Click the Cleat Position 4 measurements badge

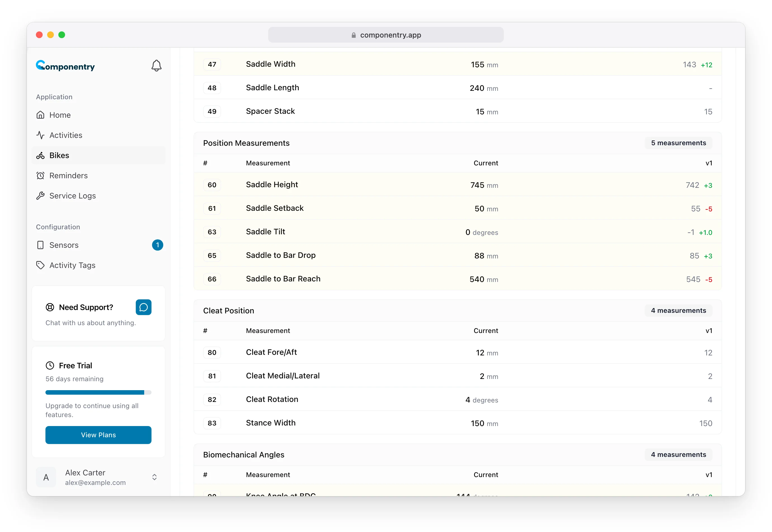[x=678, y=311]
